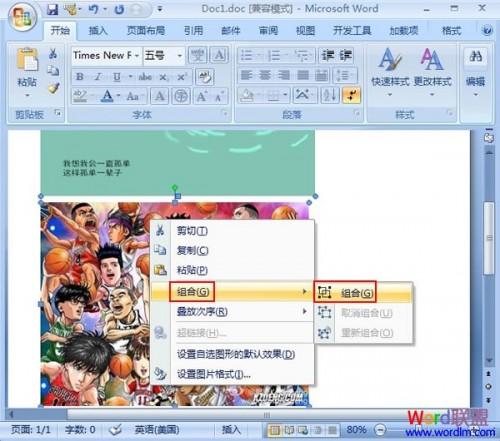500x441 pixels.
Task: Apply font color red A
Action: [x=107, y=96]
